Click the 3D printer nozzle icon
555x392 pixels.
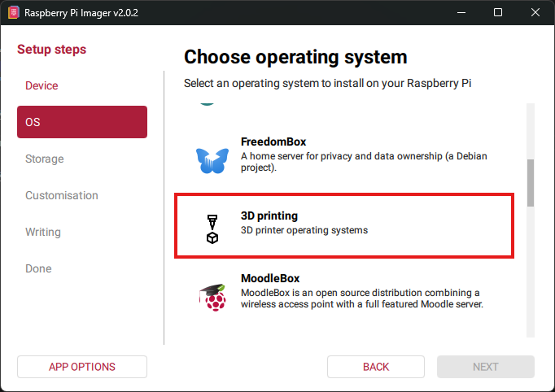[x=212, y=229]
